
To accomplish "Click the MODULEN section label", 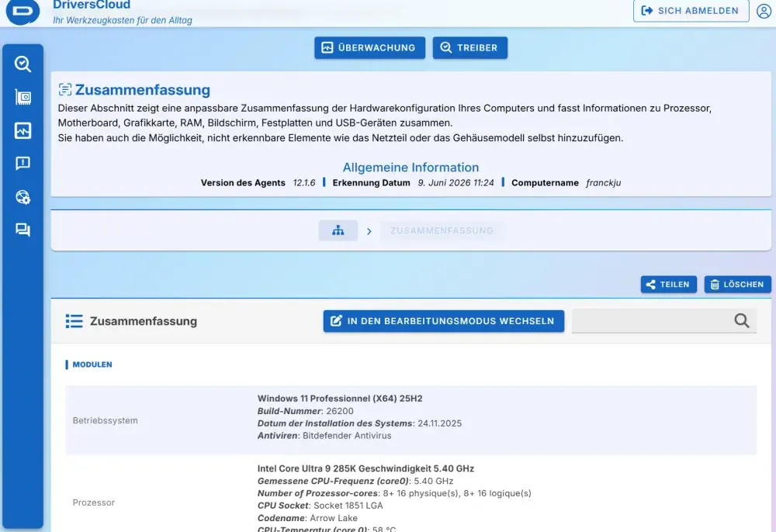I will click(92, 364).
